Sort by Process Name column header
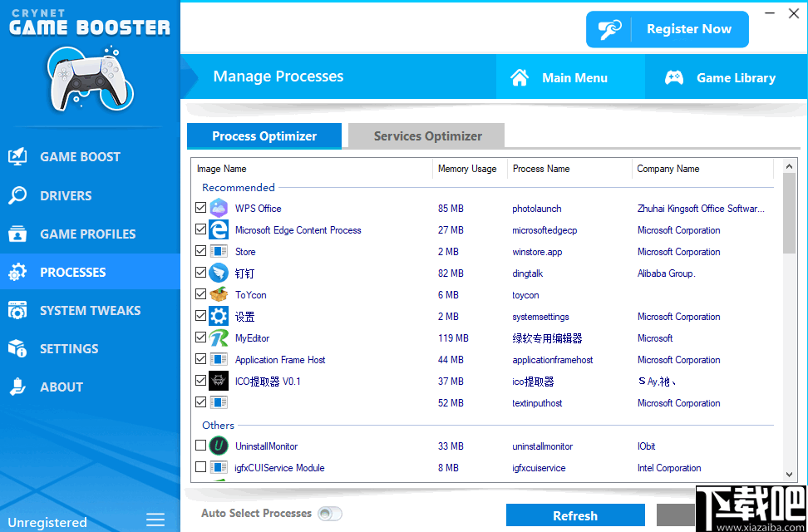The image size is (808, 532). click(569, 169)
